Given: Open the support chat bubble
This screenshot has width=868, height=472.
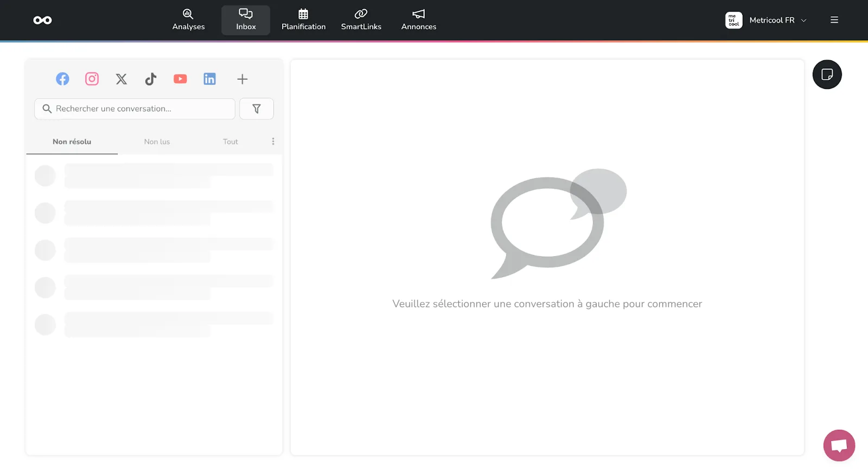Looking at the screenshot, I should click(839, 445).
